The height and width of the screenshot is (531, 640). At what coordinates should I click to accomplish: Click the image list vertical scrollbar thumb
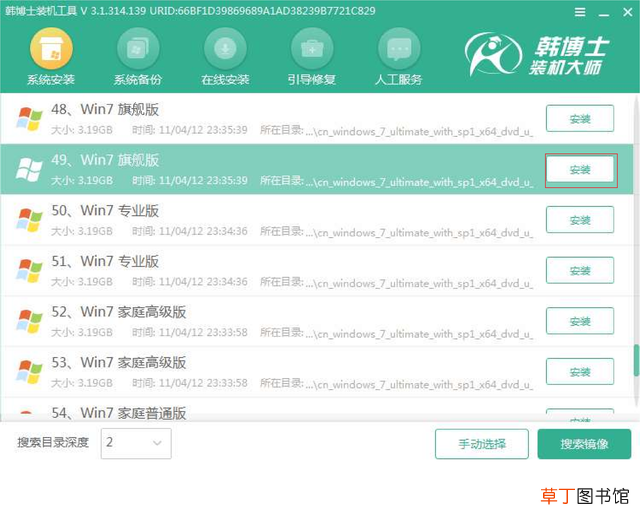[x=636, y=361]
